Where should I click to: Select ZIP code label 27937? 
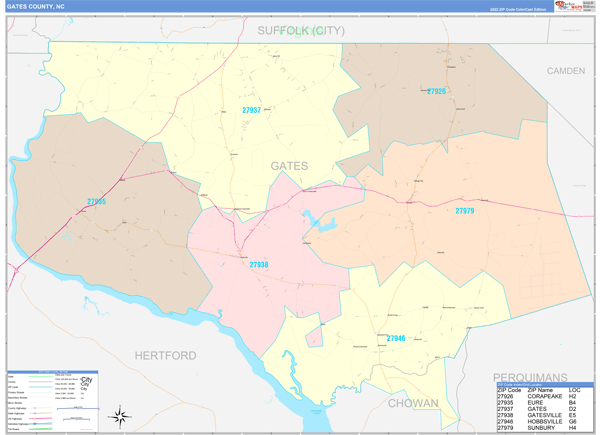point(251,110)
